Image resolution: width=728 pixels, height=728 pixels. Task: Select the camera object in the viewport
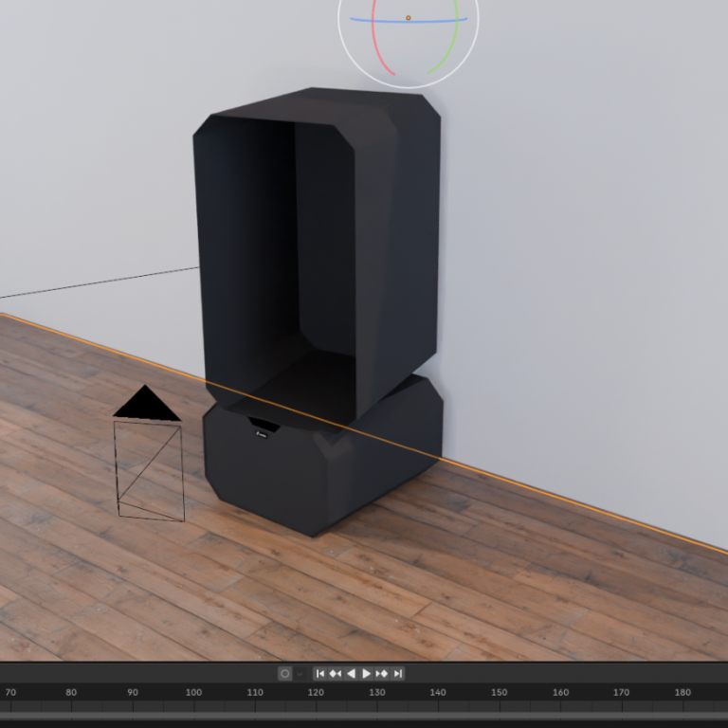click(x=149, y=471)
